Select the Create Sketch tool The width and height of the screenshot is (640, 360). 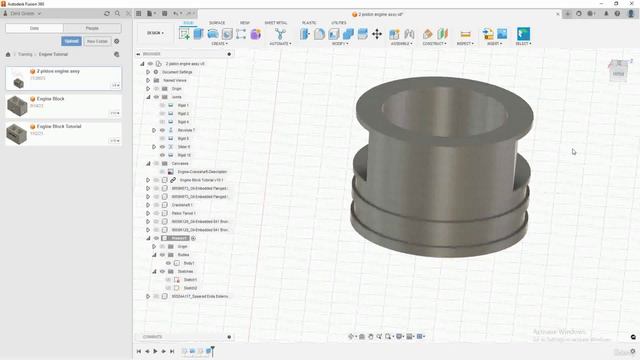pos(184,34)
